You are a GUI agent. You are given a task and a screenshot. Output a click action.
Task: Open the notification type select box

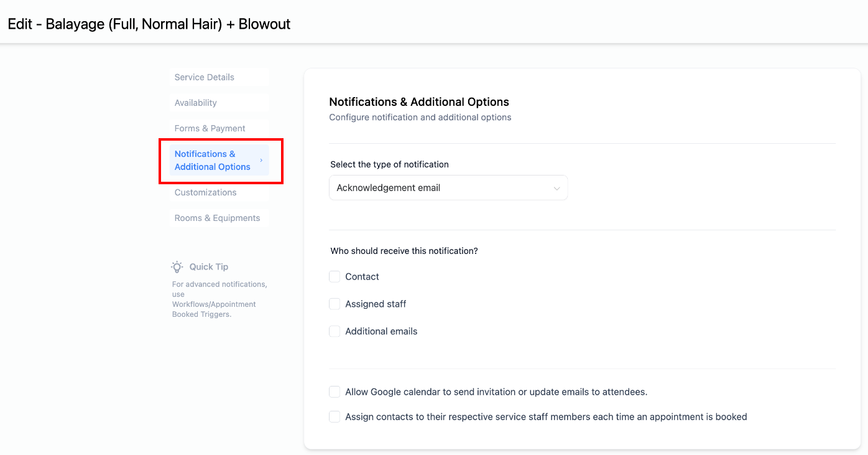click(448, 187)
